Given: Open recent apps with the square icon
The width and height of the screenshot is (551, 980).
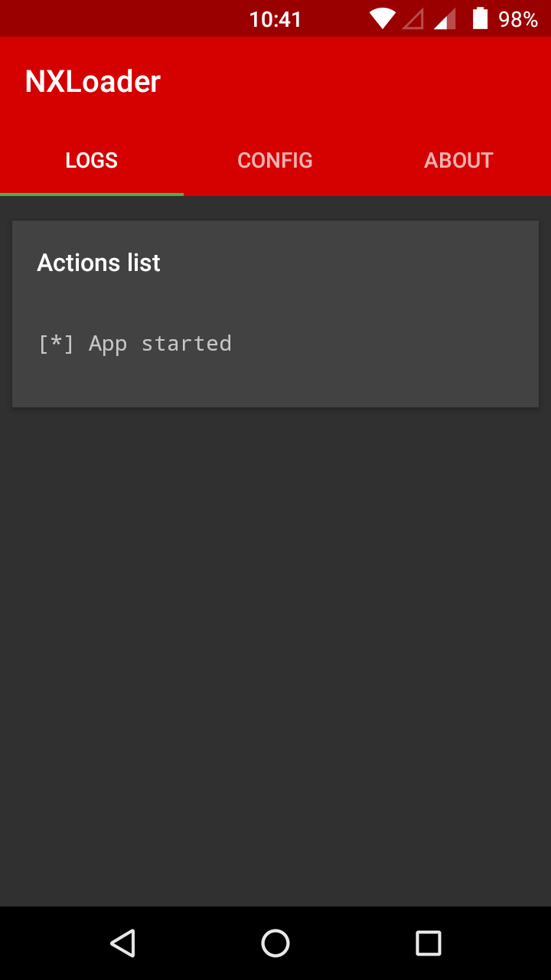Looking at the screenshot, I should point(429,943).
